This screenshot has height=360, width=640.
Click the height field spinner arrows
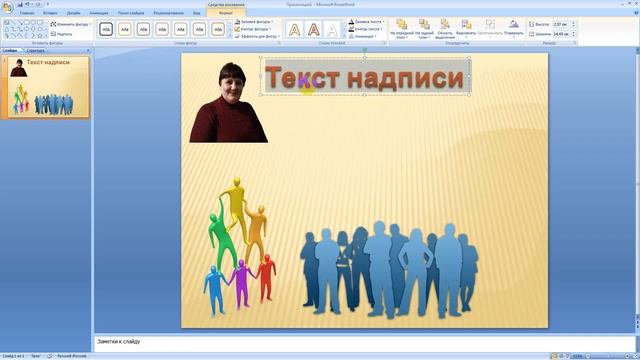tap(573, 24)
